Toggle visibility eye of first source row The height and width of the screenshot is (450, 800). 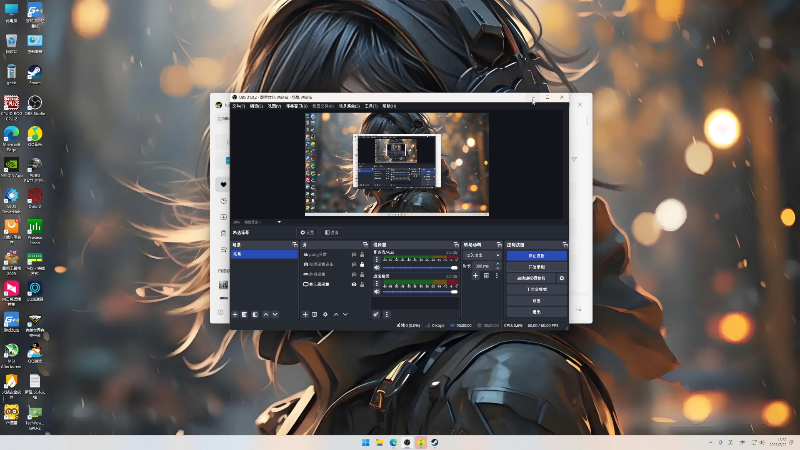tap(354, 255)
